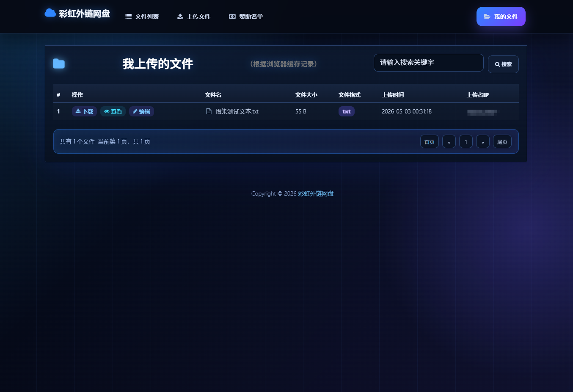
Task: Click the 搜索 button
Action: (x=503, y=64)
